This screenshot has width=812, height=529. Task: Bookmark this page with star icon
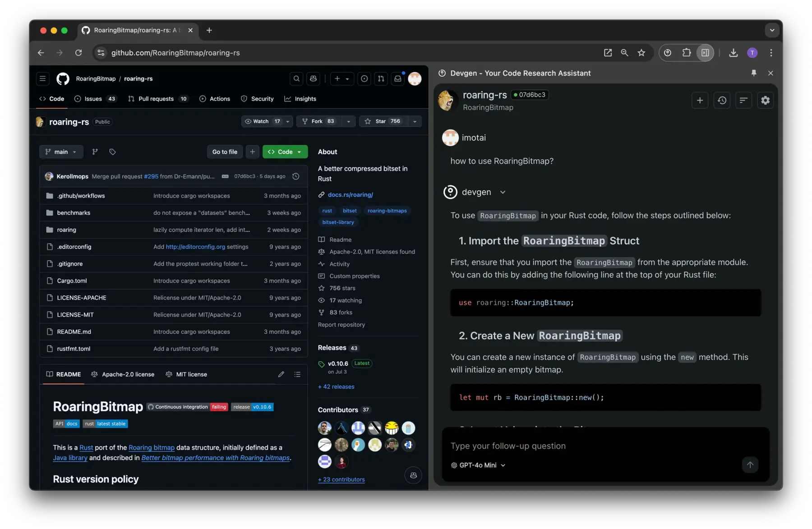[641, 53]
